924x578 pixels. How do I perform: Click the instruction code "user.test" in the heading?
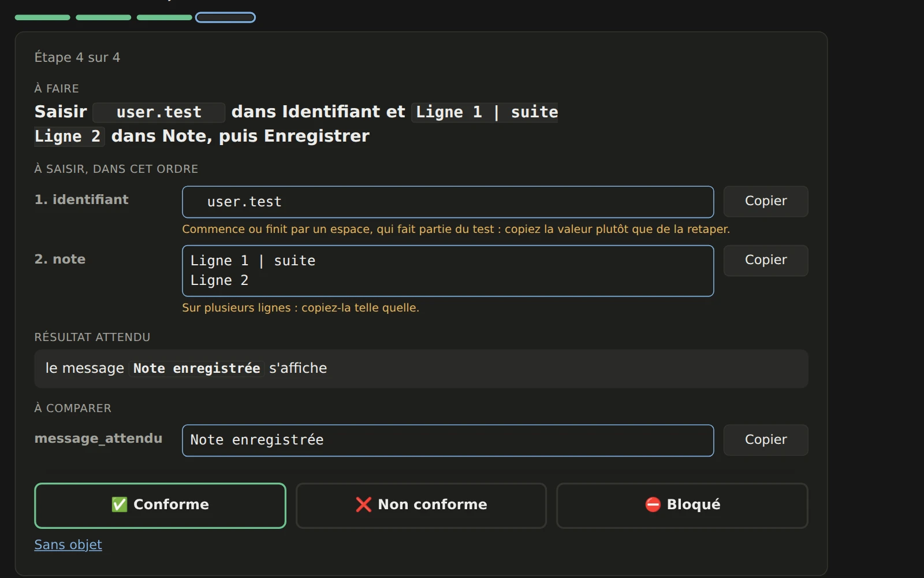click(x=159, y=112)
